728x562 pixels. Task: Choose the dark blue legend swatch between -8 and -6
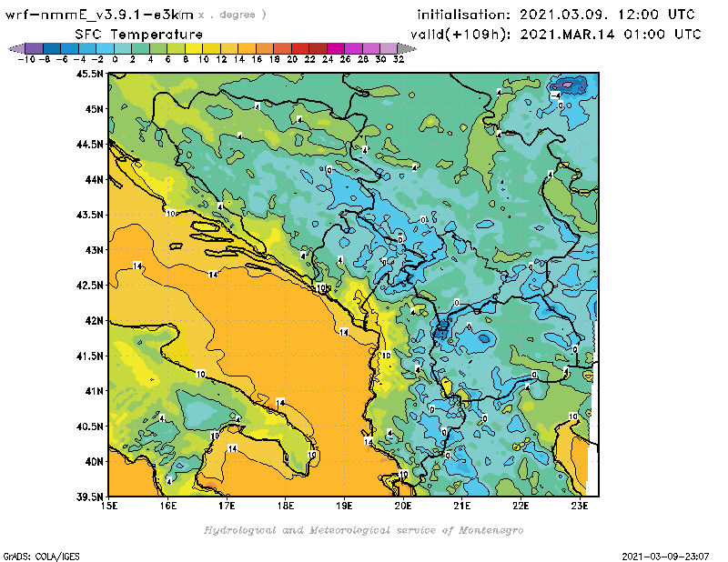(52, 48)
